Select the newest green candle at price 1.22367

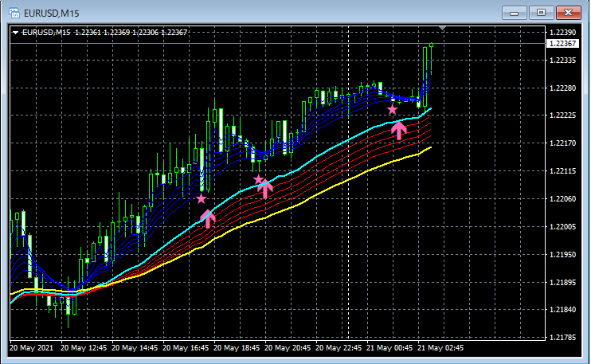pos(432,57)
